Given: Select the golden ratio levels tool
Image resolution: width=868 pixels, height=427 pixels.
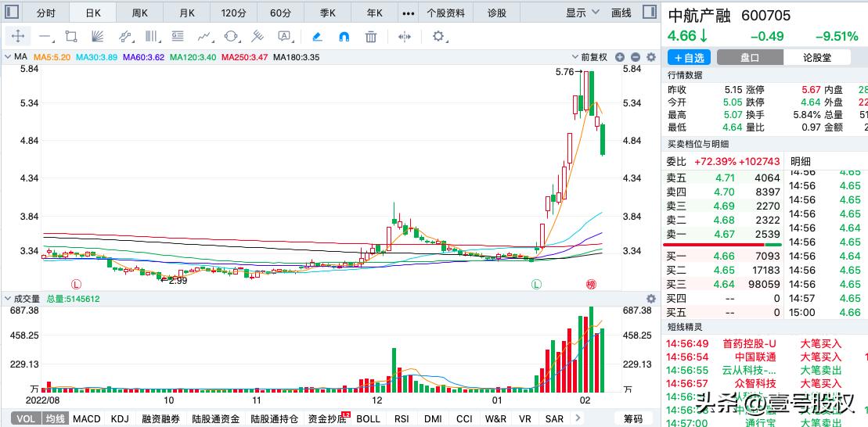Looking at the screenshot, I should [178, 37].
